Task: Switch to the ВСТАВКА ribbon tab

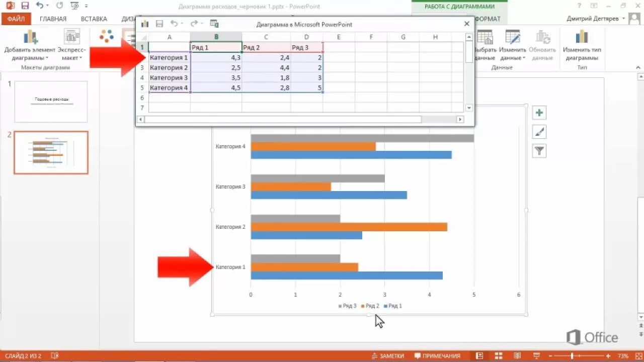Action: click(94, 19)
